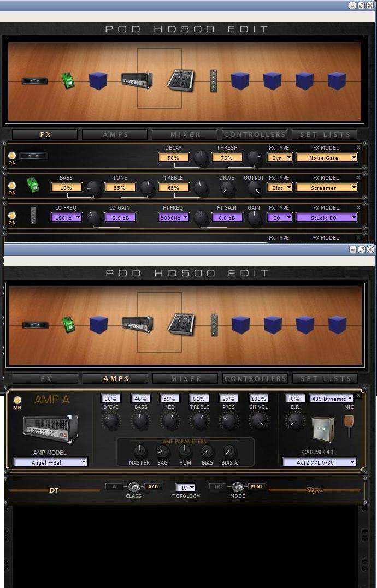377x588 pixels.
Task: Select mixer block in lower window chain
Action: click(181, 324)
